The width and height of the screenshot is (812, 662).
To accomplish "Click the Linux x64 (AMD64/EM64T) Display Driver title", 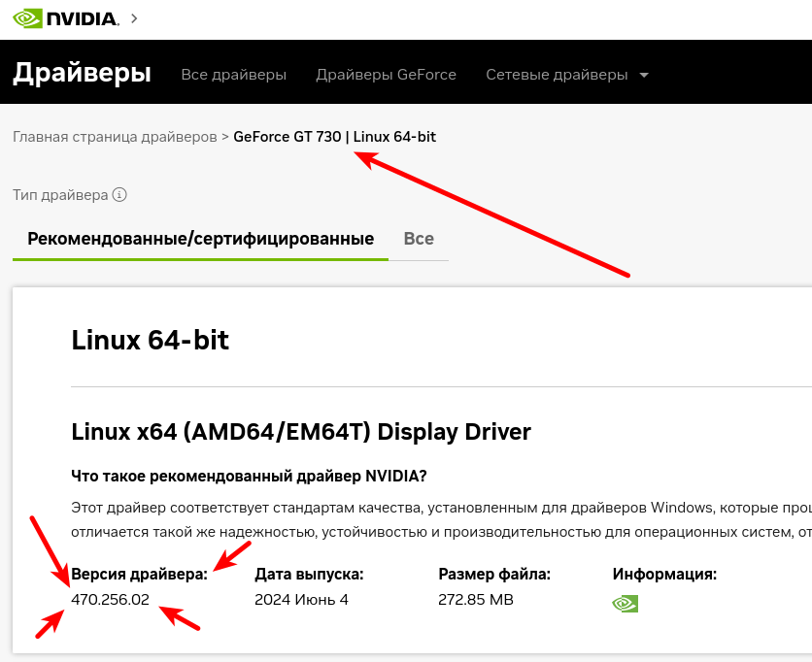I will click(x=301, y=432).
